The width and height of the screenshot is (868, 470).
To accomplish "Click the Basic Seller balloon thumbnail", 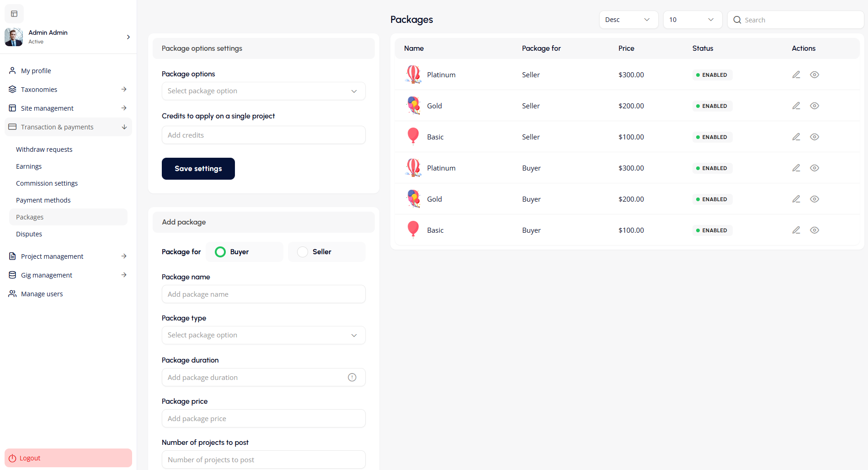I will click(413, 137).
